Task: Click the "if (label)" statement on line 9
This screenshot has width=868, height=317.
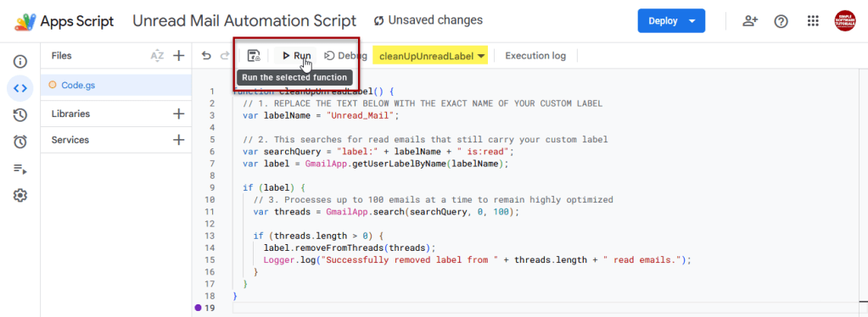Action: 274,187
